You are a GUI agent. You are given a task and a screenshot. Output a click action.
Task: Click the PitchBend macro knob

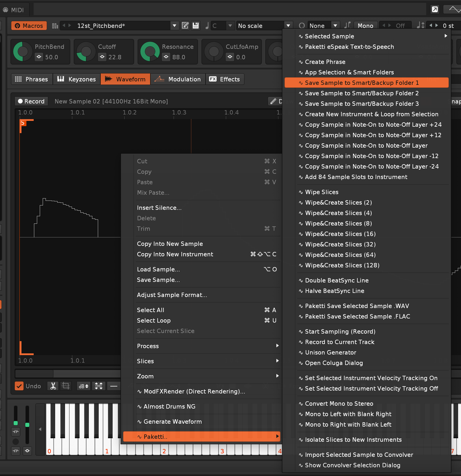click(23, 52)
